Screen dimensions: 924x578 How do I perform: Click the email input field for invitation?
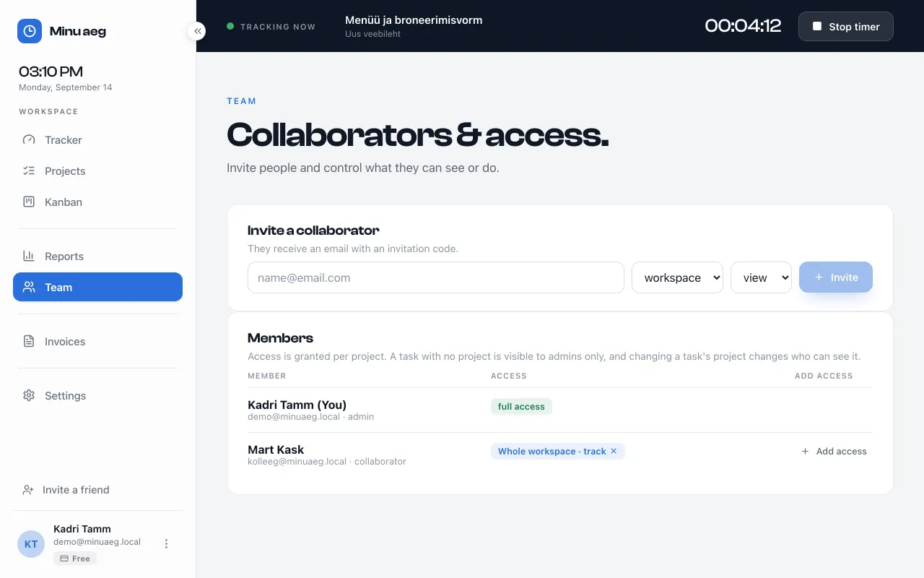436,277
